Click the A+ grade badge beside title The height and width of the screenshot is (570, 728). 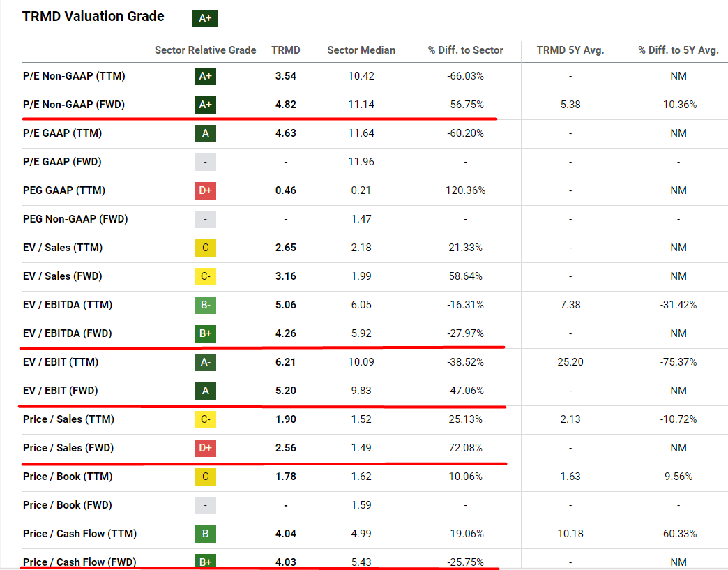pyautogui.click(x=204, y=18)
